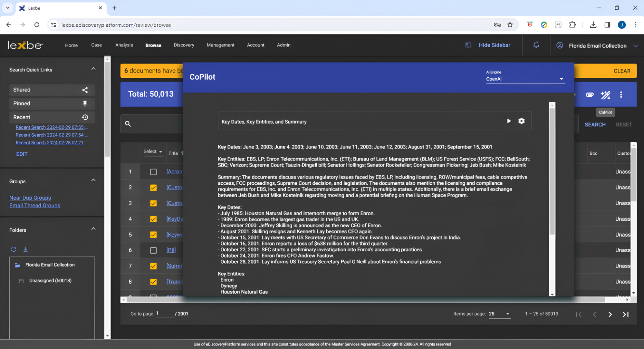
Task: Open the Analysis menu
Action: point(124,45)
